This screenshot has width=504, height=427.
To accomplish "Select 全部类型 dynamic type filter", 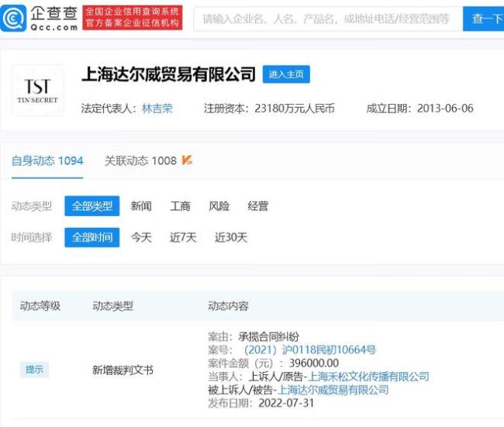I will coord(91,206).
